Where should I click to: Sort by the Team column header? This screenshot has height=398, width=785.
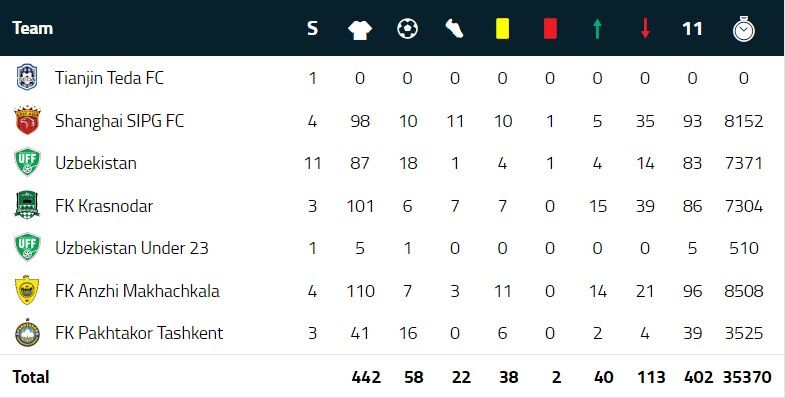coord(33,28)
